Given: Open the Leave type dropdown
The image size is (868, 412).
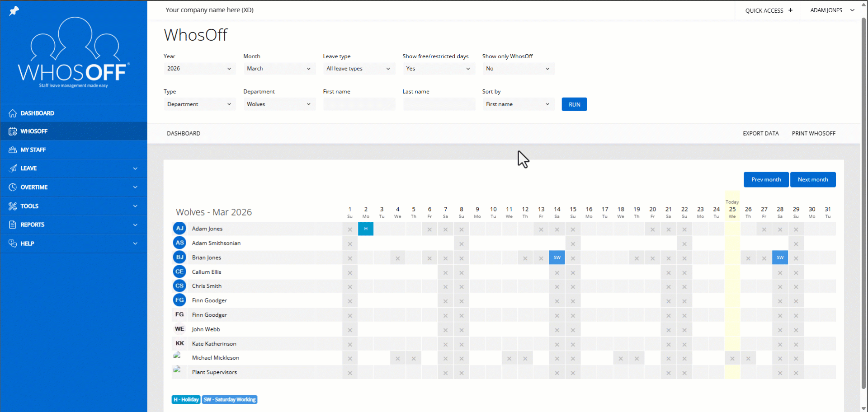Looking at the screenshot, I should coord(359,69).
